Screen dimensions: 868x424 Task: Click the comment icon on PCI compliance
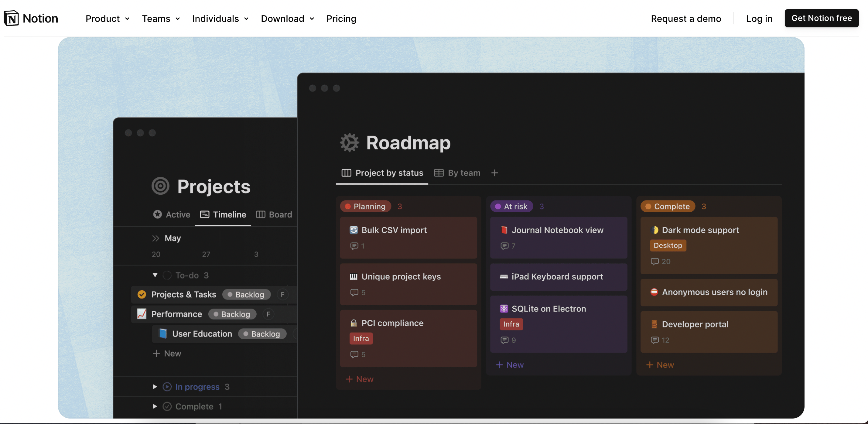(x=354, y=354)
